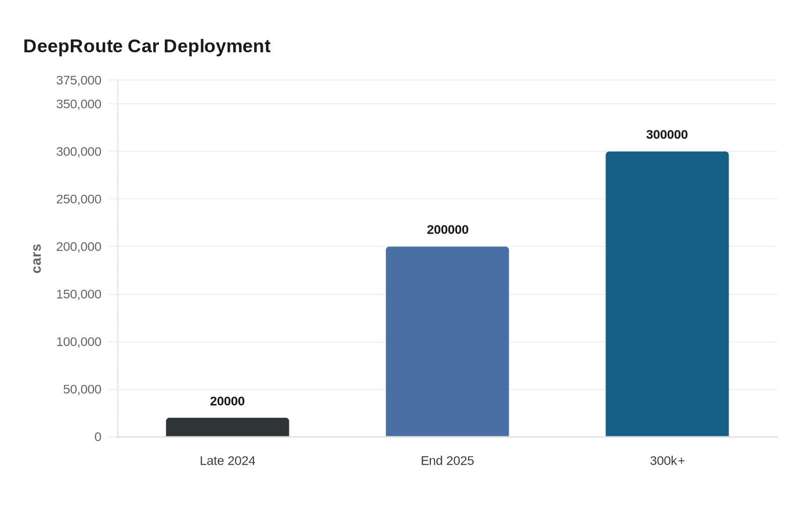812x510 pixels.
Task: Click the Late 2024 x-axis label
Action: pyautogui.click(x=227, y=461)
